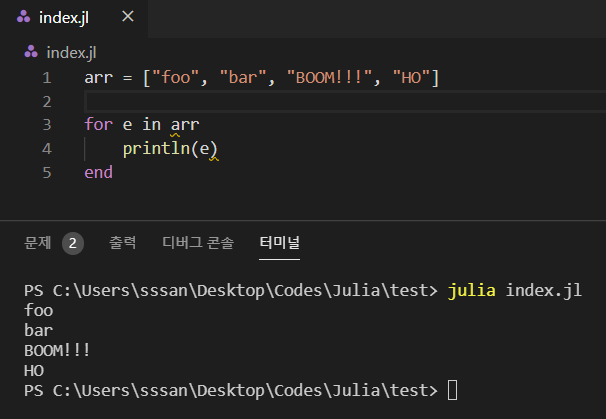
Task: Show the 디버그 콘솔 panel tab
Action: point(198,243)
